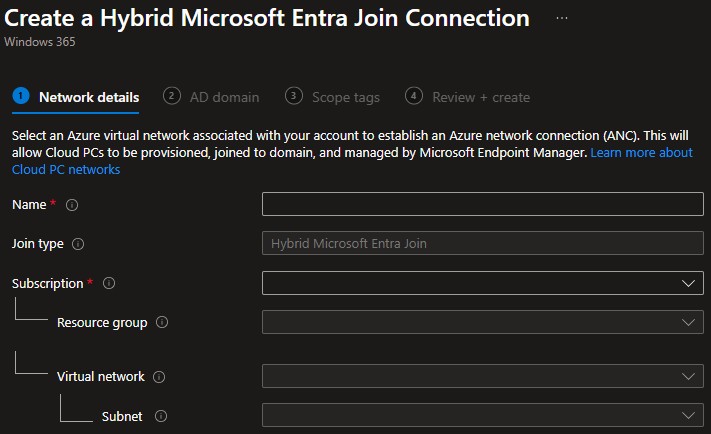The height and width of the screenshot is (434, 711).
Task: Click the info icon beside Join type
Action: click(78, 244)
